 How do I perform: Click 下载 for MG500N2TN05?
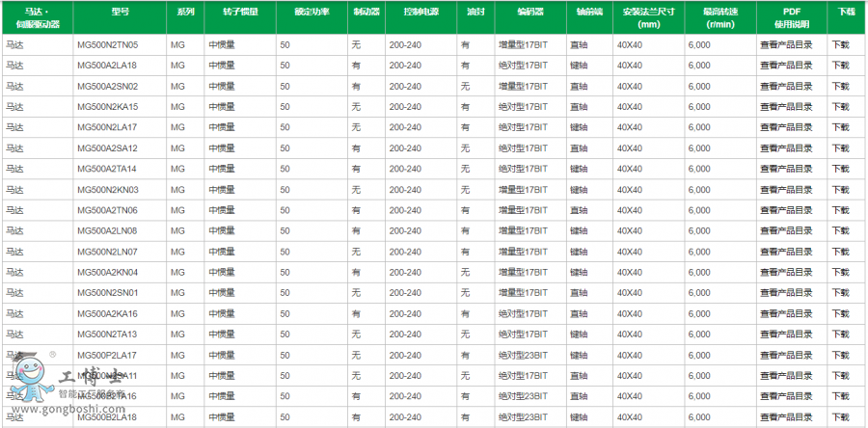coord(840,44)
